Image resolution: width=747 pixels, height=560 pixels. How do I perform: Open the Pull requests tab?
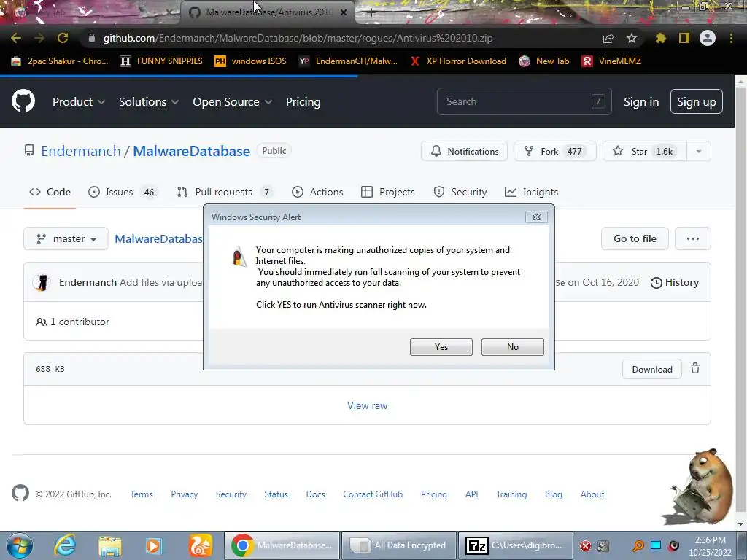pyautogui.click(x=225, y=192)
